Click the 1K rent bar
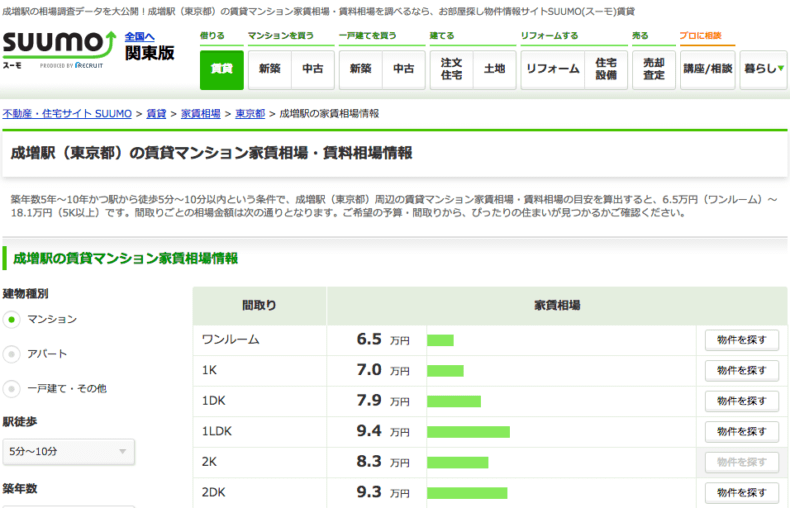The width and height of the screenshot is (790, 508). tap(445, 371)
